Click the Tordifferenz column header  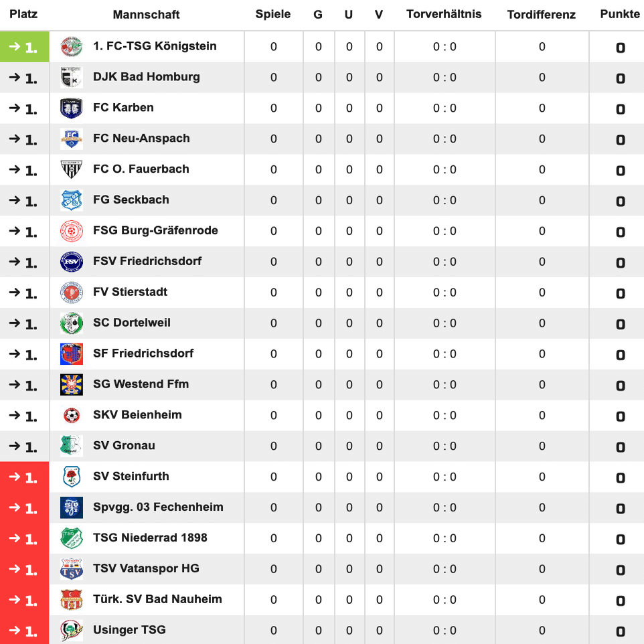(542, 15)
